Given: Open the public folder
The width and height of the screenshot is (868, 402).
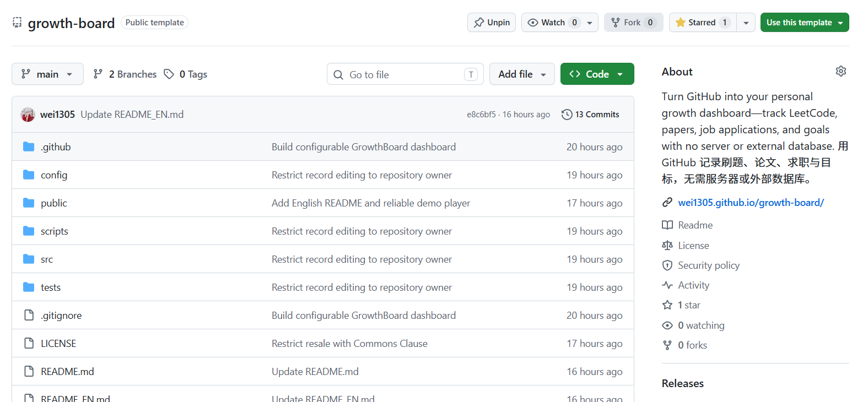Looking at the screenshot, I should click(53, 203).
